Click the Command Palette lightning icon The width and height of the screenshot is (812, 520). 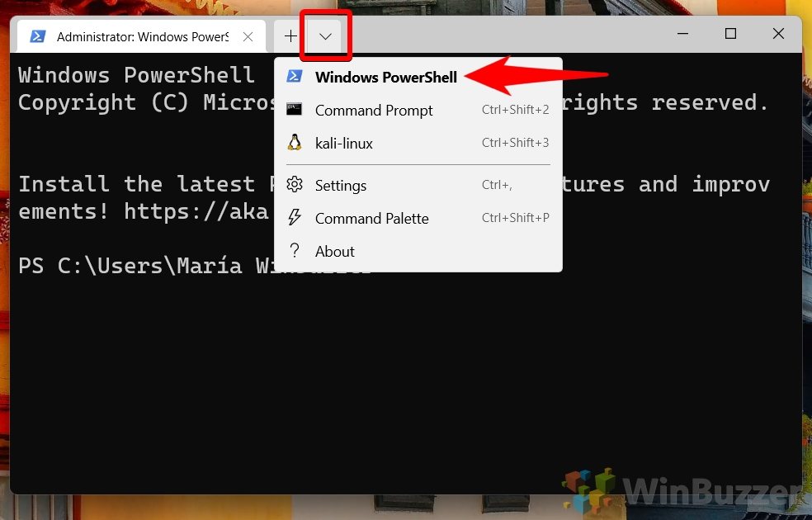click(294, 218)
